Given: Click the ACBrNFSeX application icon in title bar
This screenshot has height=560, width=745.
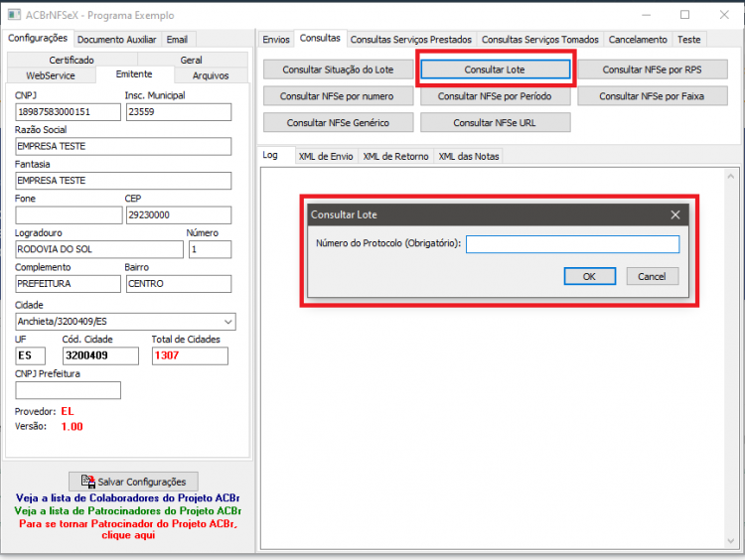Looking at the screenshot, I should coord(14,15).
